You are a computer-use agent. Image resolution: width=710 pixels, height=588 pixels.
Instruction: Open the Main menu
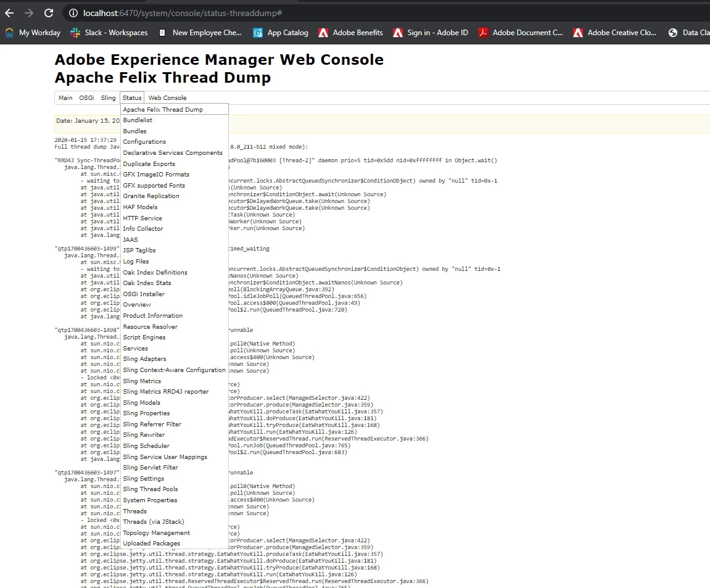coord(65,98)
